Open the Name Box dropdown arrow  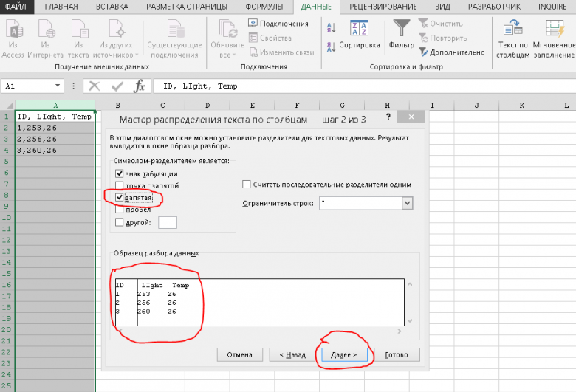pyautogui.click(x=58, y=86)
